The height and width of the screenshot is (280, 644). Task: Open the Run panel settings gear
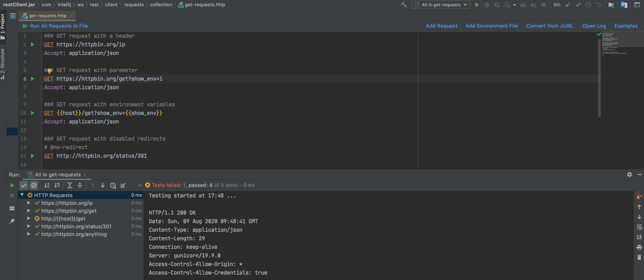point(630,175)
